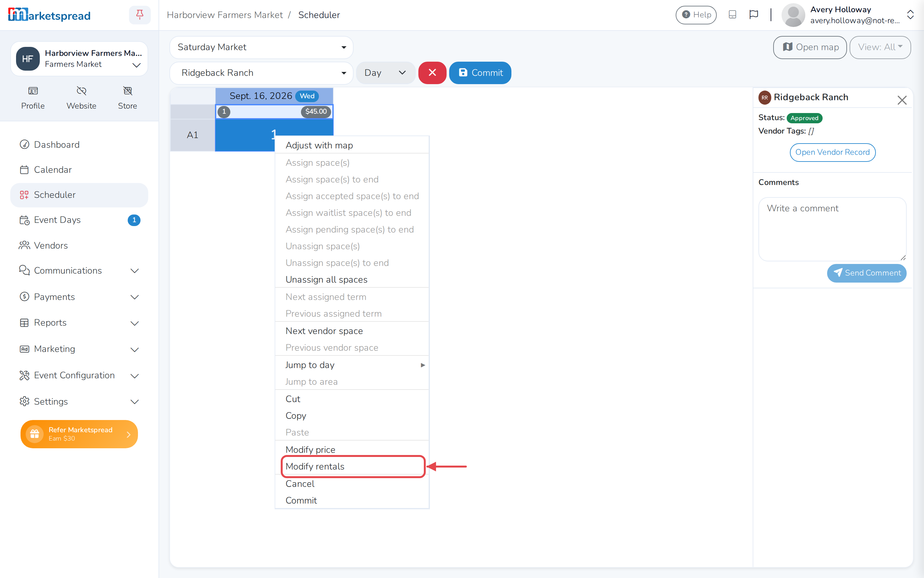Expand the Settings menu
924x578 pixels.
coord(79,401)
